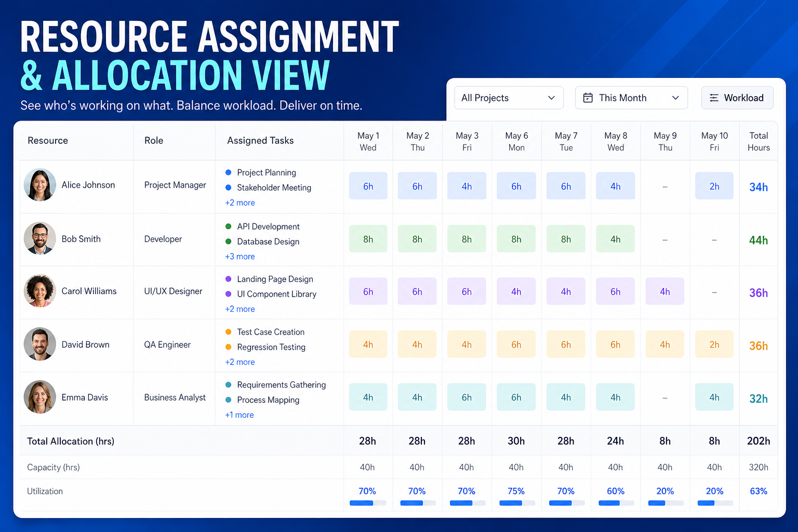The width and height of the screenshot is (798, 532).
Task: Click Emma Davis's May 3 6h cell
Action: point(467,397)
